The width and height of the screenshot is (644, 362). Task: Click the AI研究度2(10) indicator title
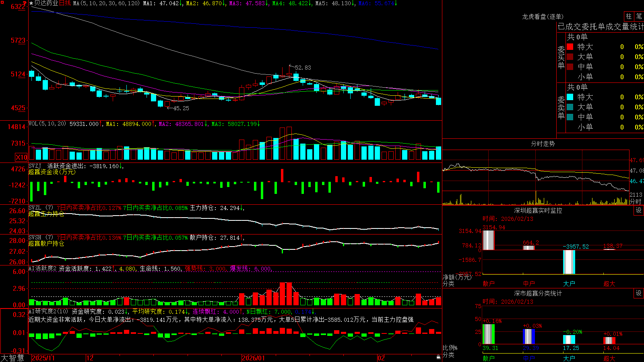pyautogui.click(x=48, y=311)
